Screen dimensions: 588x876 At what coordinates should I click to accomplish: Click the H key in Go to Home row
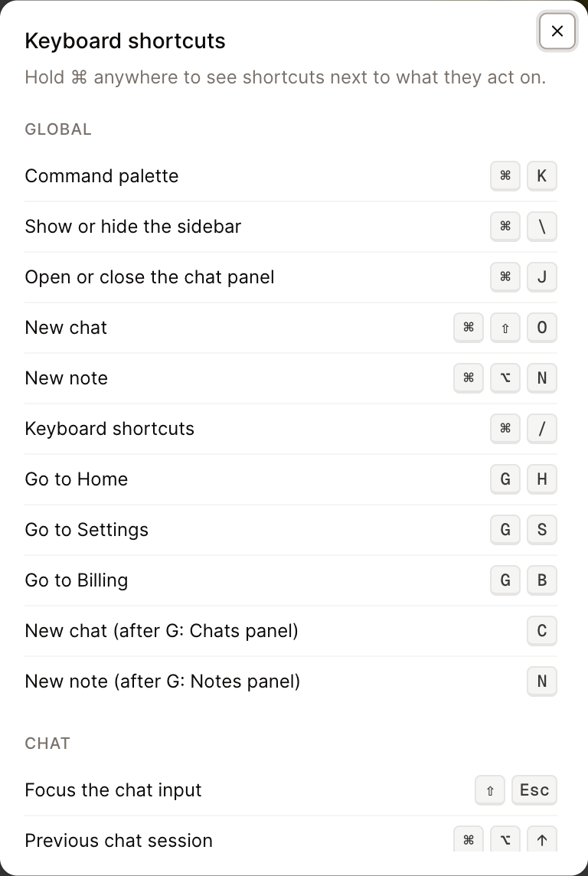click(541, 479)
